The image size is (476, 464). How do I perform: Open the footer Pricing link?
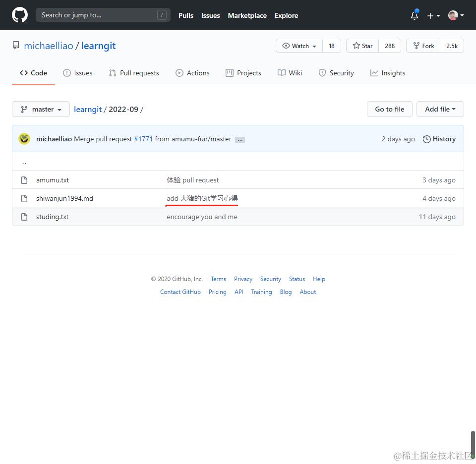click(217, 292)
